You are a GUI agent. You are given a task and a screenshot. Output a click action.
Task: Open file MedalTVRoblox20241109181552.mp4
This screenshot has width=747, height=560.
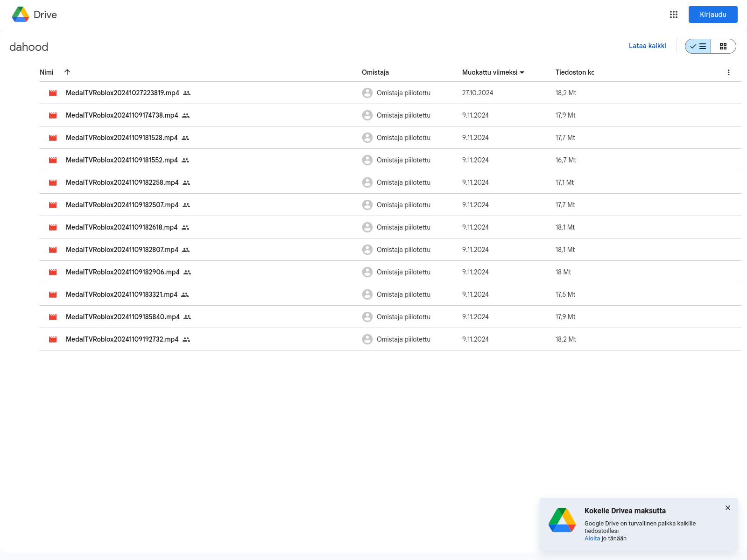(122, 160)
